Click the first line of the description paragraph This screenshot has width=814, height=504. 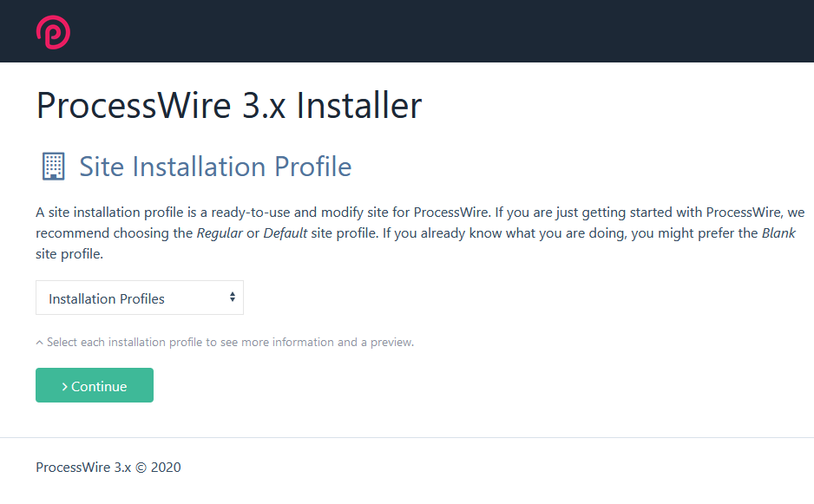click(x=420, y=213)
